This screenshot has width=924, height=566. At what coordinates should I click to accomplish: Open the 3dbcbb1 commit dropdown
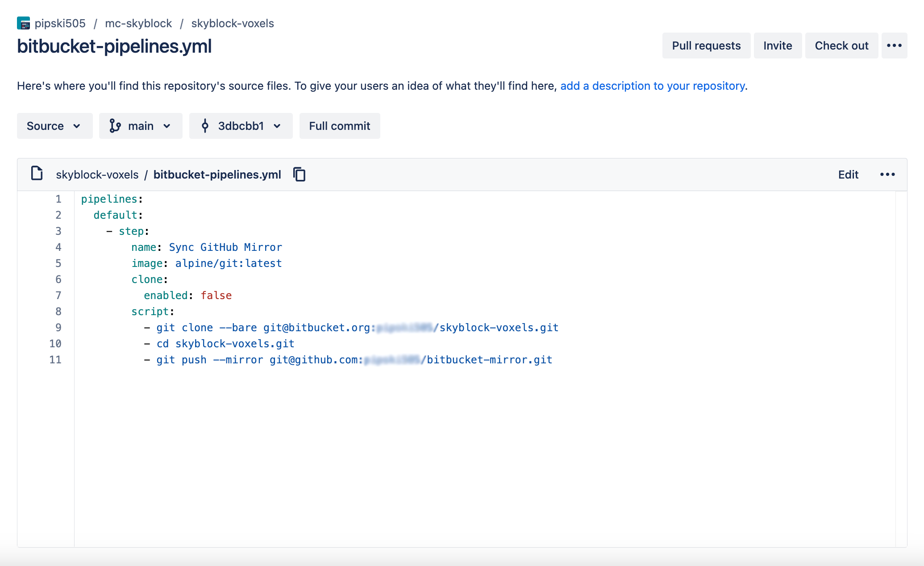tap(241, 126)
